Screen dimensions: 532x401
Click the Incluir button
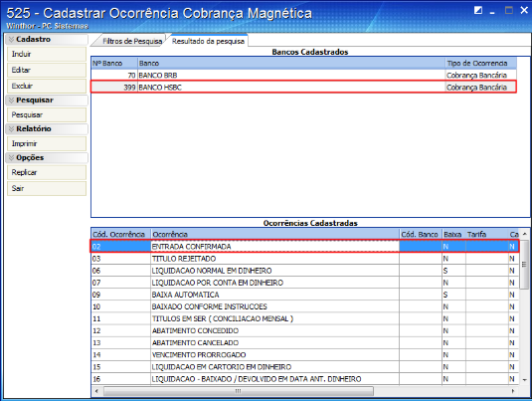click(47, 54)
